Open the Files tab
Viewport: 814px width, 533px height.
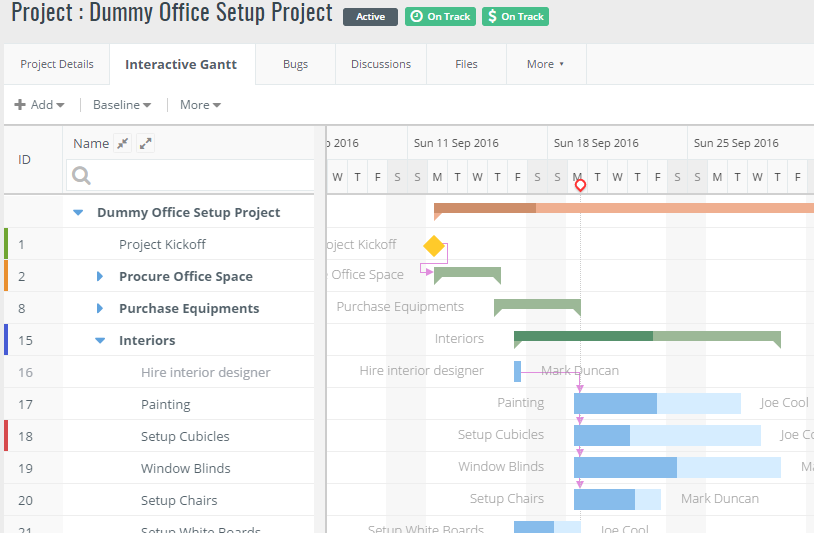pos(466,64)
